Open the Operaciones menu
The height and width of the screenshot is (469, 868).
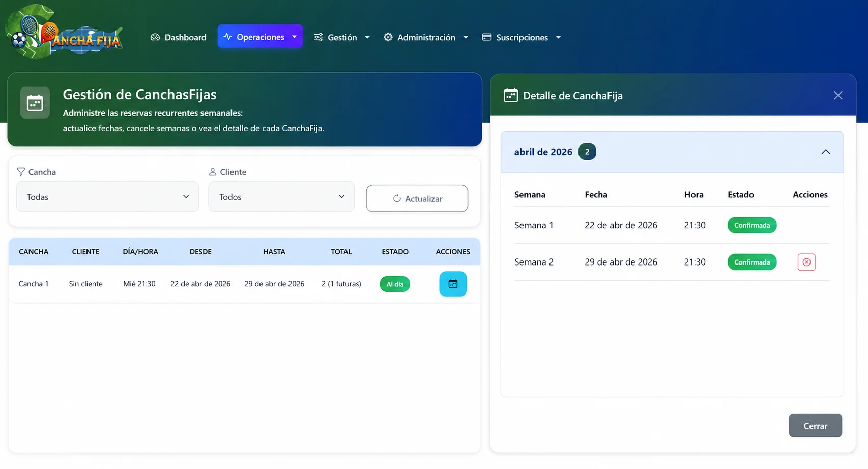tap(260, 37)
